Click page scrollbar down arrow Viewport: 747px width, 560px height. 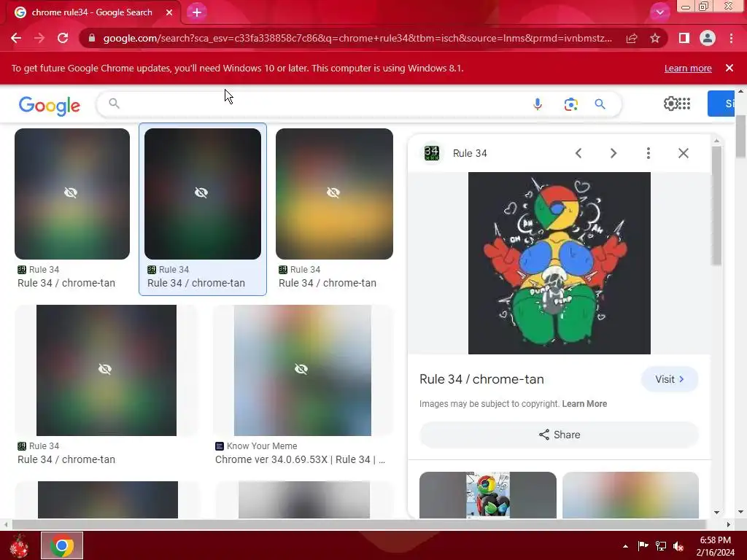(x=740, y=513)
